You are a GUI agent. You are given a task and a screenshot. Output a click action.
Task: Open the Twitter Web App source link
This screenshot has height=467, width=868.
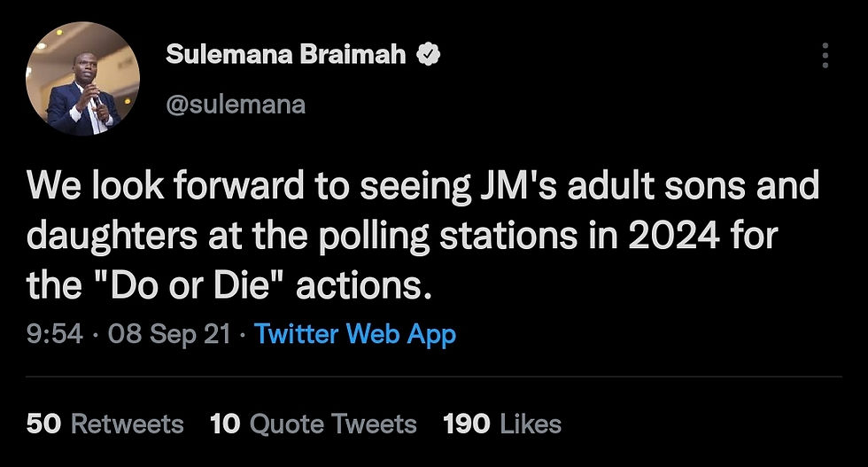[x=354, y=334]
